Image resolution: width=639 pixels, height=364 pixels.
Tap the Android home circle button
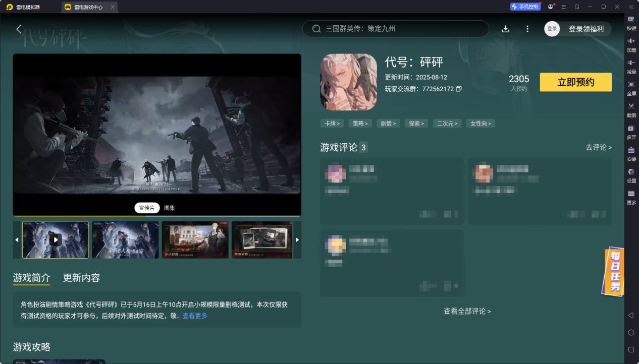[631, 332]
